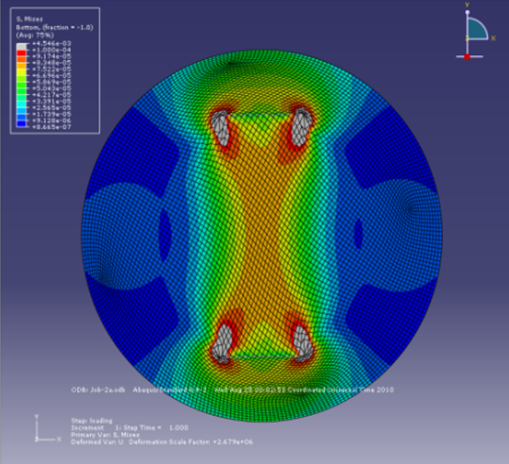Click the legend maximum value +4.546e-03
The image size is (509, 464).
tap(51, 43)
